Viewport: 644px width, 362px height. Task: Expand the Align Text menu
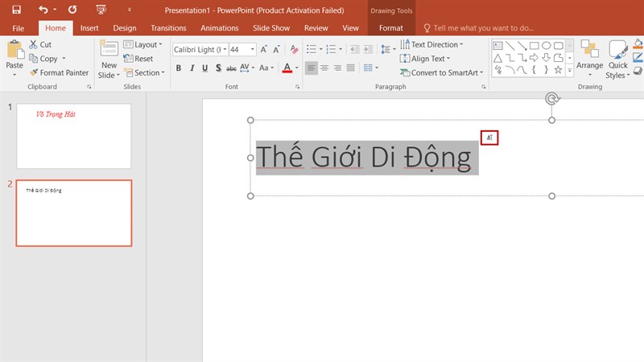click(x=425, y=59)
